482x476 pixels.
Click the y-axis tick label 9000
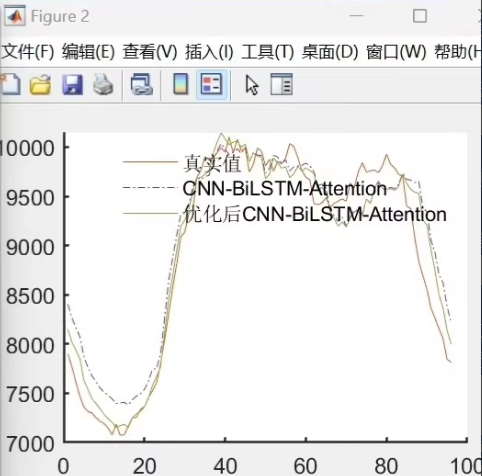coord(30,247)
